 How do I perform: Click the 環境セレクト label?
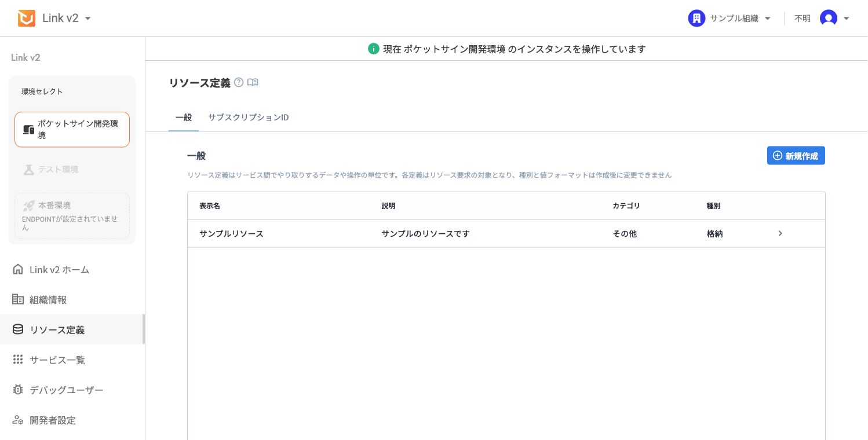point(42,91)
